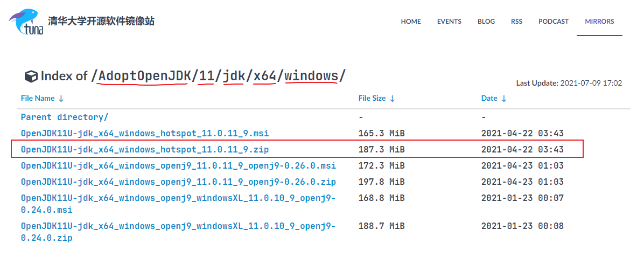Click x64 in the path heading
The height and width of the screenshot is (264, 644).
click(x=265, y=75)
